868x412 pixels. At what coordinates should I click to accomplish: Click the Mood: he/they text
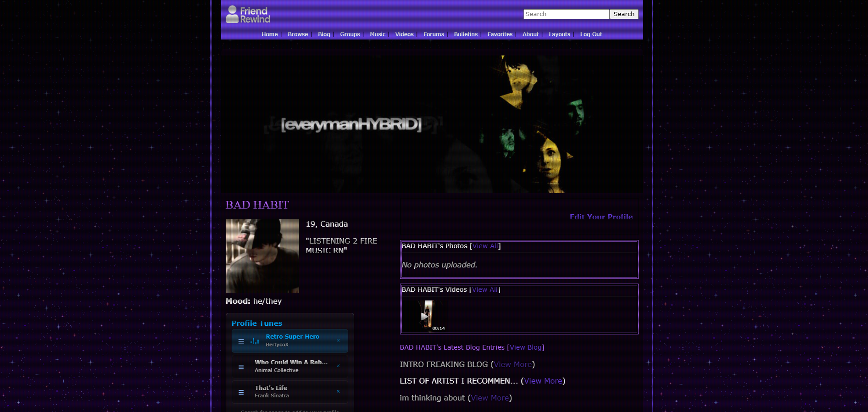pos(254,301)
